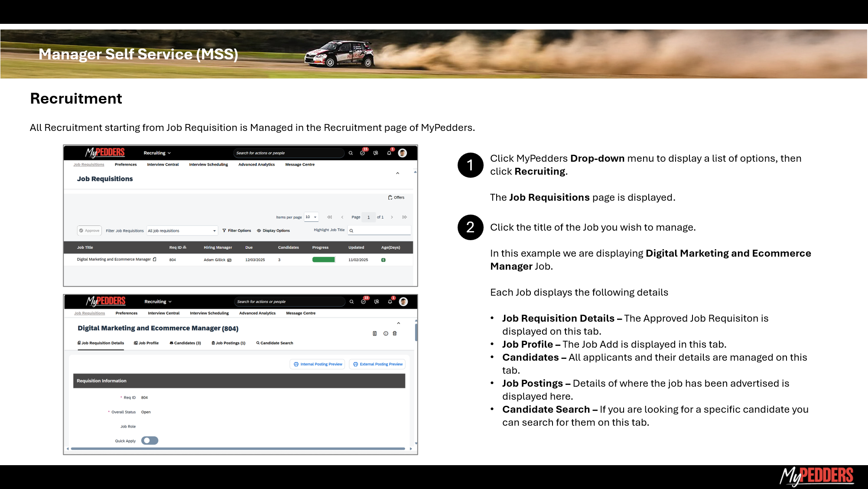The image size is (868, 489).
Task: Open All job requisitions filter dropdown
Action: [x=182, y=231]
